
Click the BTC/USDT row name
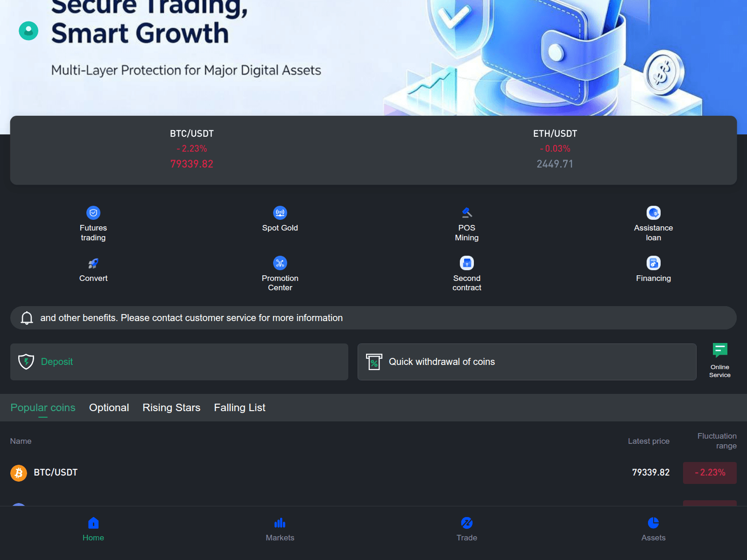tap(56, 472)
